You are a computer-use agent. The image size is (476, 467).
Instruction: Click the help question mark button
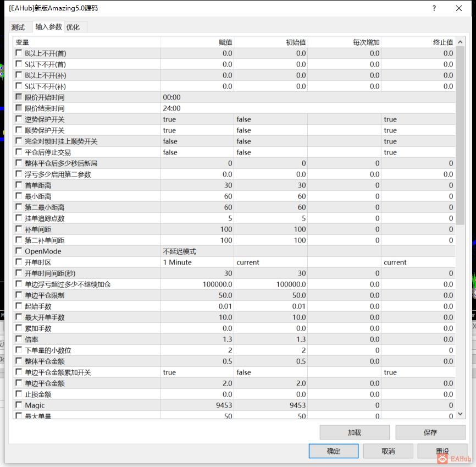click(434, 8)
